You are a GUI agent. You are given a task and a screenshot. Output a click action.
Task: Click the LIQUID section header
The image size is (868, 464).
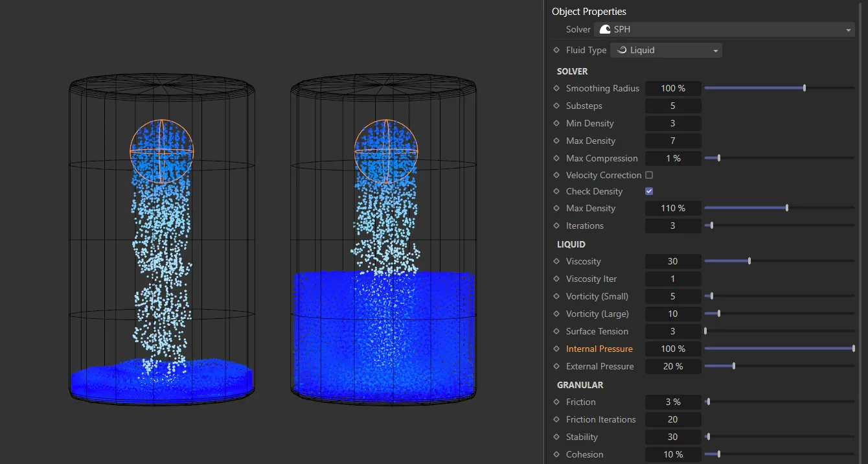click(571, 244)
